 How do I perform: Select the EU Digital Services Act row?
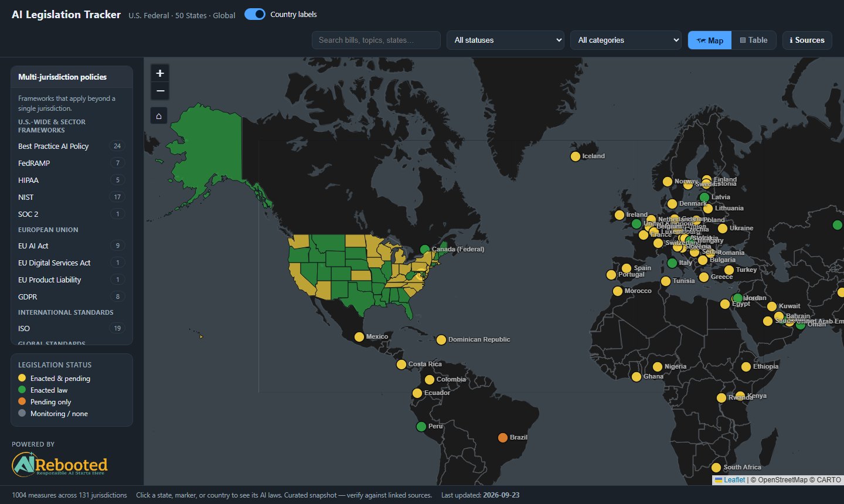coord(72,263)
